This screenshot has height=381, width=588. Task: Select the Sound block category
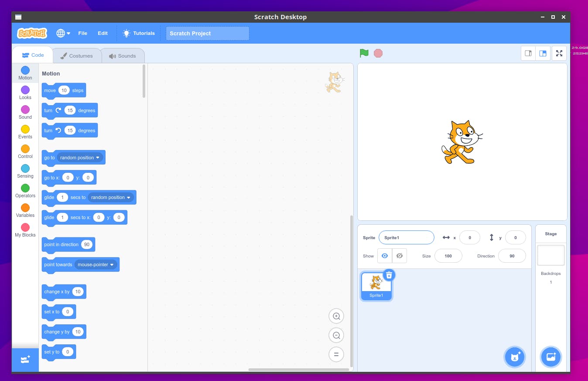click(25, 112)
